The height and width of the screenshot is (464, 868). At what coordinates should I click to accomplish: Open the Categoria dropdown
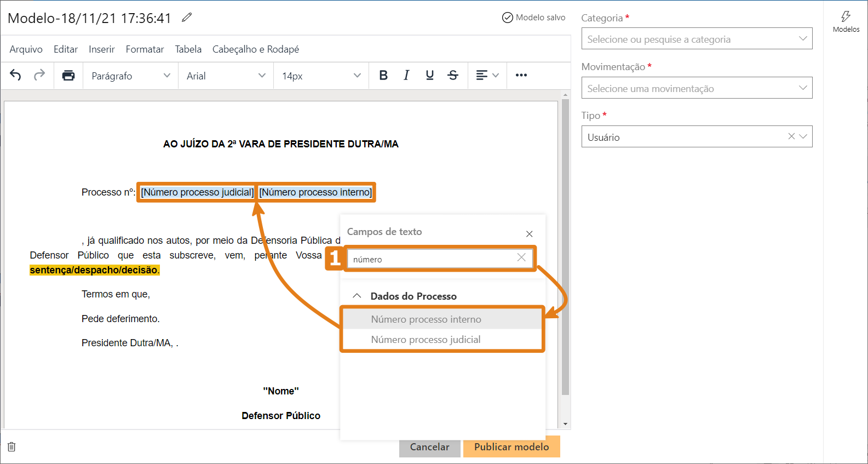697,39
